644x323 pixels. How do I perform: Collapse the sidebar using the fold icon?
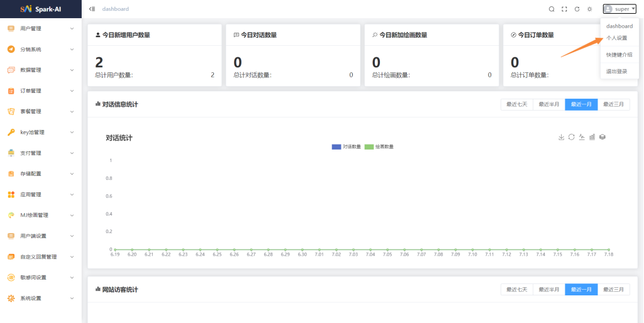[92, 9]
